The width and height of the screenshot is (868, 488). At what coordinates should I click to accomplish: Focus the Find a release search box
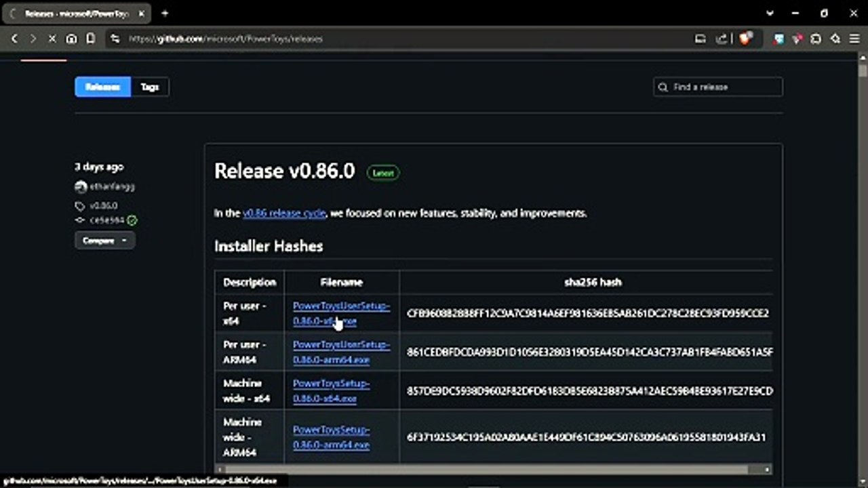[x=718, y=87]
